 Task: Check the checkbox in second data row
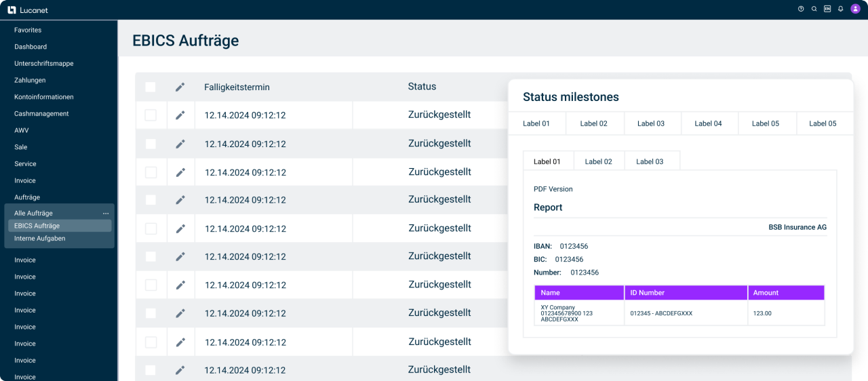[151, 144]
